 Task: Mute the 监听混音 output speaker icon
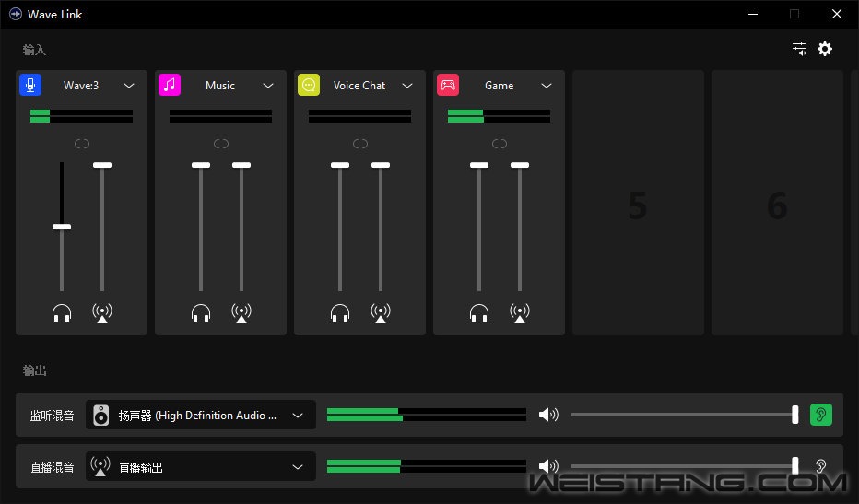(x=548, y=415)
